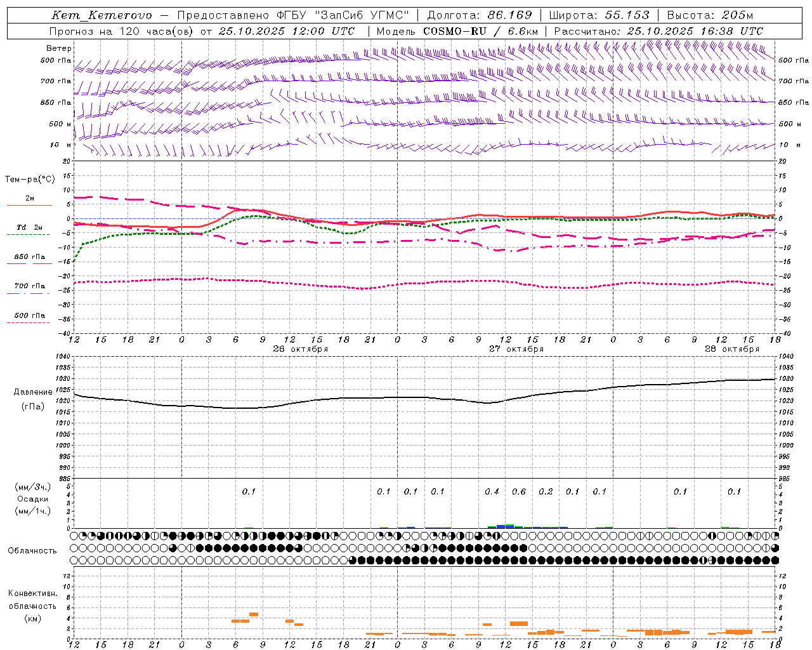Select the "ЗапСиб УГМС" provider text
This screenshot has height=650, width=812.
tap(362, 15)
